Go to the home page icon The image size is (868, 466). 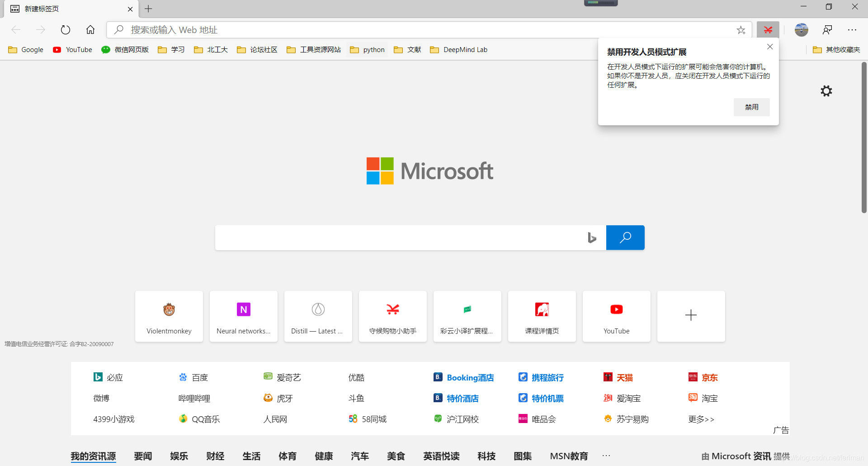tap(90, 30)
